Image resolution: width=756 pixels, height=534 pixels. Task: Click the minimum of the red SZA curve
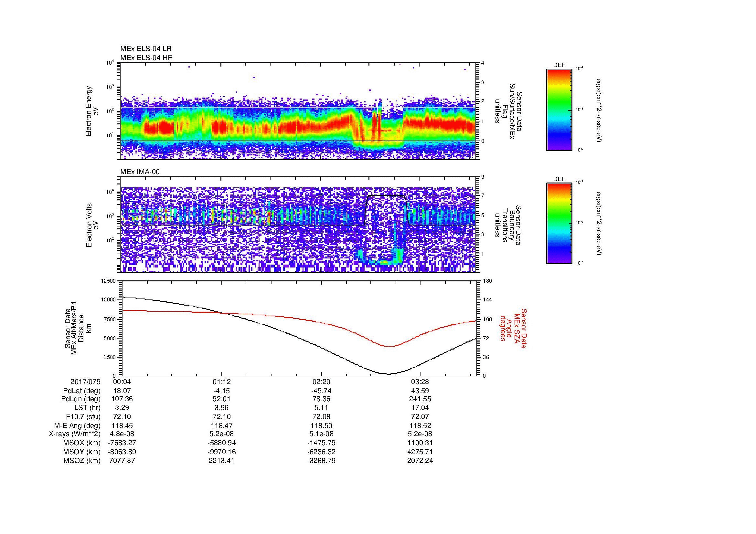point(389,346)
